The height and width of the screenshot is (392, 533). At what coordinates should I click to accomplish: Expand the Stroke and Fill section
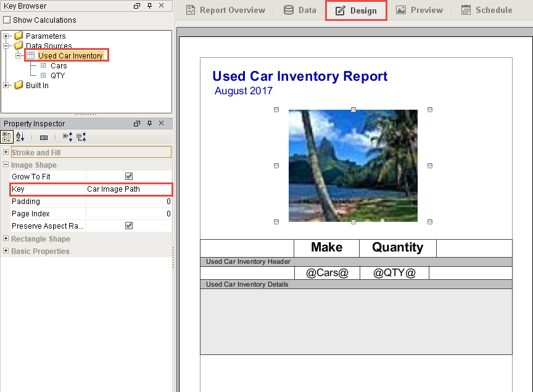pyautogui.click(x=6, y=152)
